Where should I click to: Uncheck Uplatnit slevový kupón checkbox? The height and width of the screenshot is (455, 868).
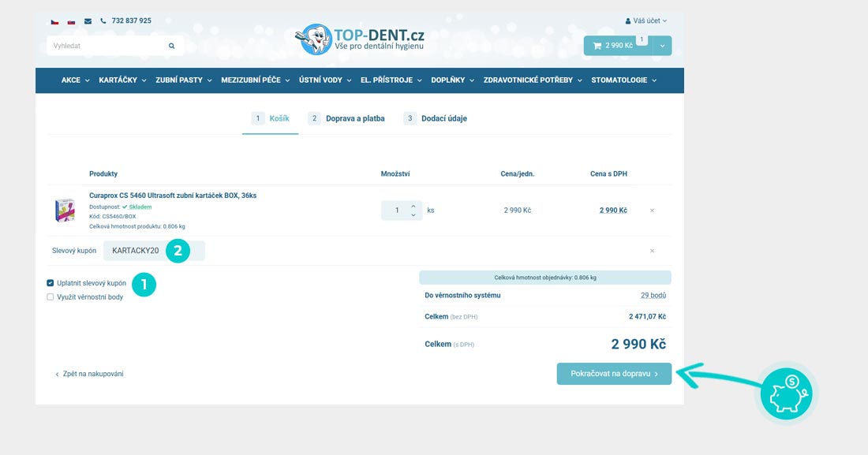(x=51, y=282)
